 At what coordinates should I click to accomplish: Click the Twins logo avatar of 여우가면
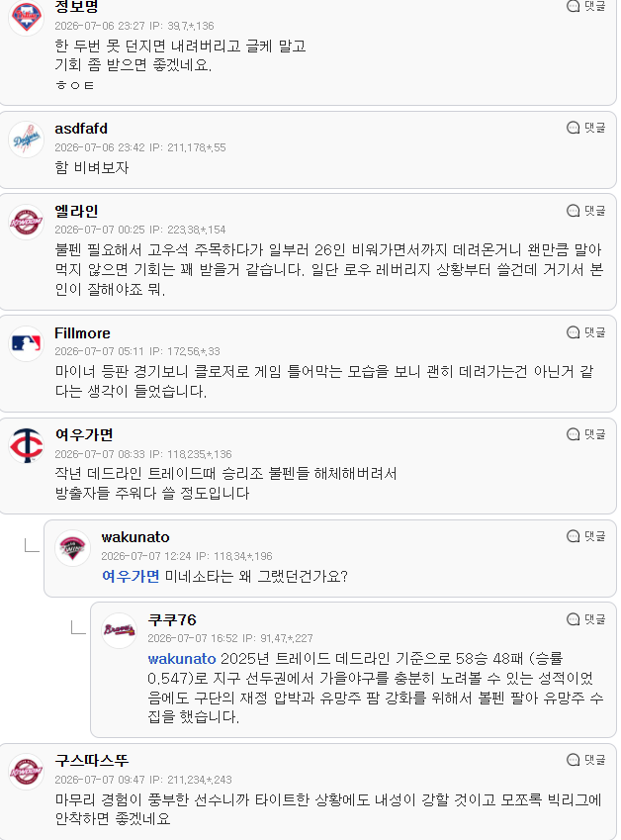pyautogui.click(x=27, y=445)
